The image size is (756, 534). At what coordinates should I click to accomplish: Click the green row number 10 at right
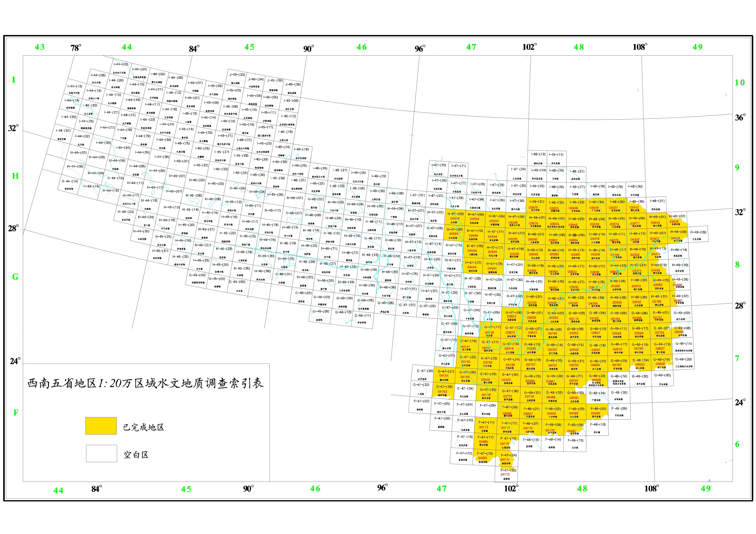[740, 83]
